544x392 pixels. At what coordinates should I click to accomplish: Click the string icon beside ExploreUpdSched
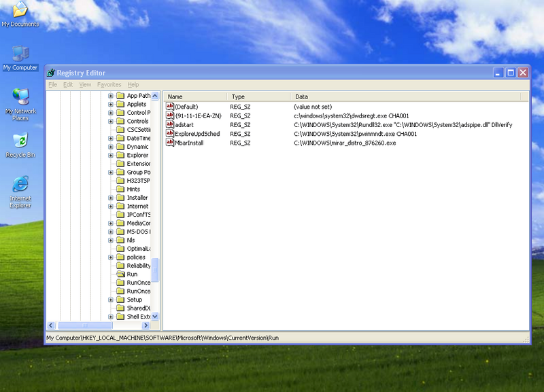[170, 133]
